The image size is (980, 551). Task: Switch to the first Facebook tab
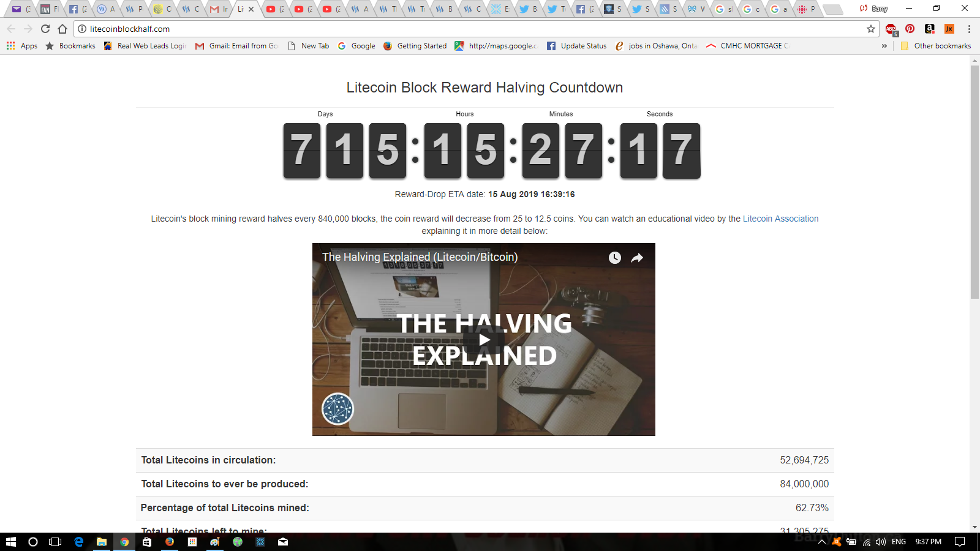click(x=78, y=9)
